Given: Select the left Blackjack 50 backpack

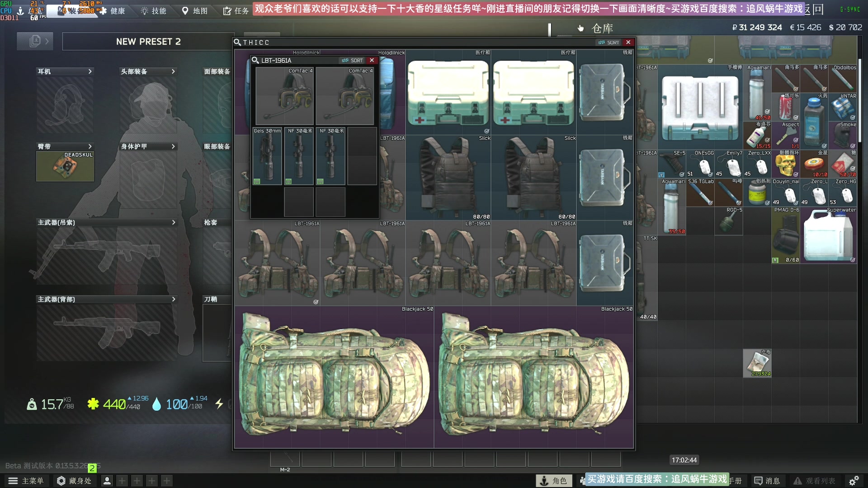Looking at the screenshot, I should pyautogui.click(x=334, y=377).
